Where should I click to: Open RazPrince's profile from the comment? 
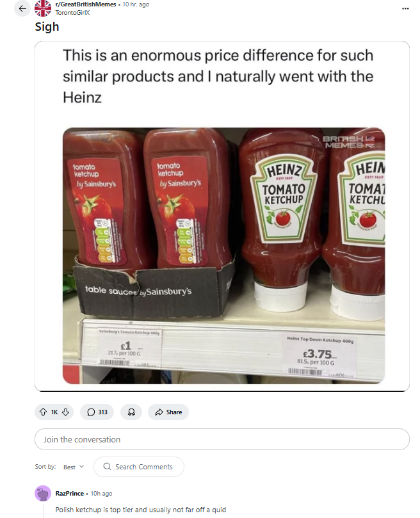[x=69, y=494]
